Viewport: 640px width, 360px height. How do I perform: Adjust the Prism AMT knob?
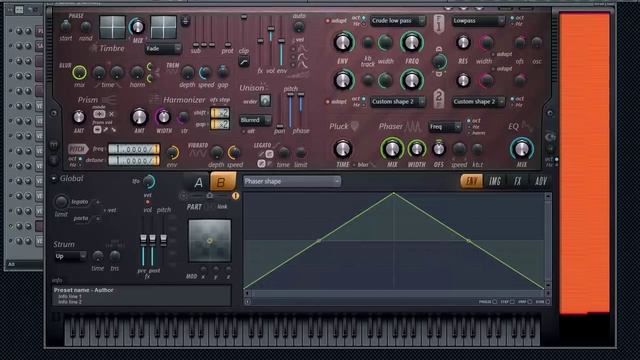coord(79,117)
